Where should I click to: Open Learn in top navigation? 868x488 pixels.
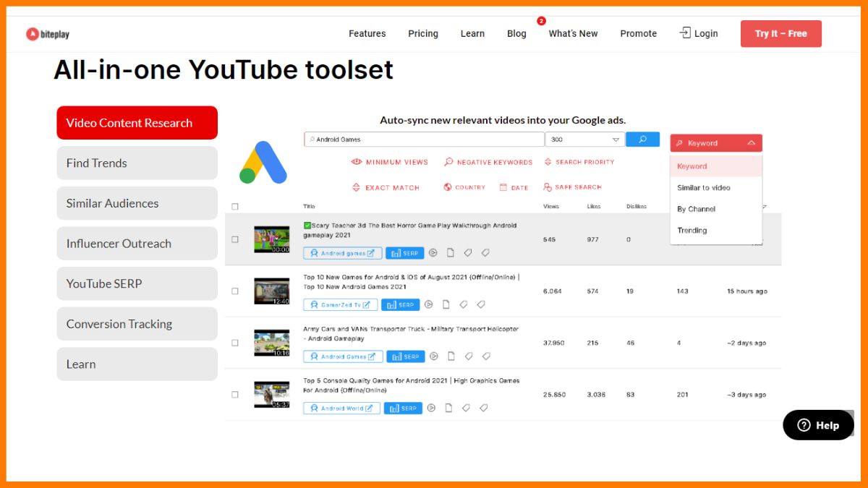(x=472, y=33)
